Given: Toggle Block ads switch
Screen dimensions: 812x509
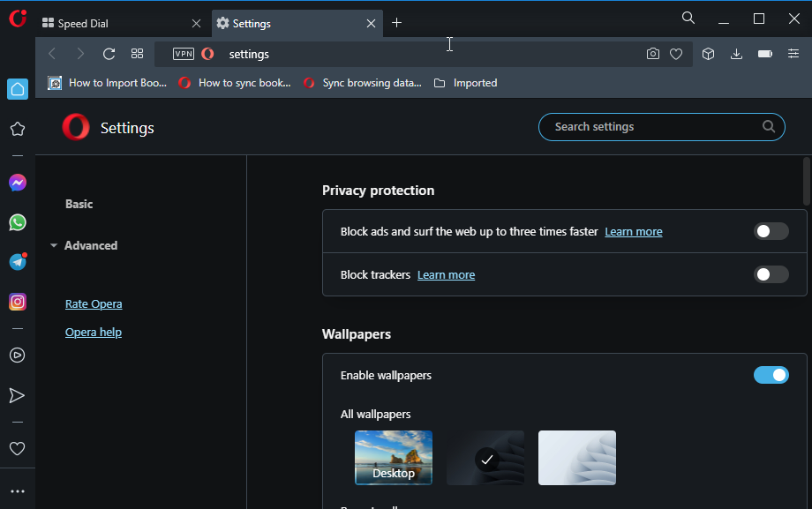Looking at the screenshot, I should pyautogui.click(x=771, y=231).
